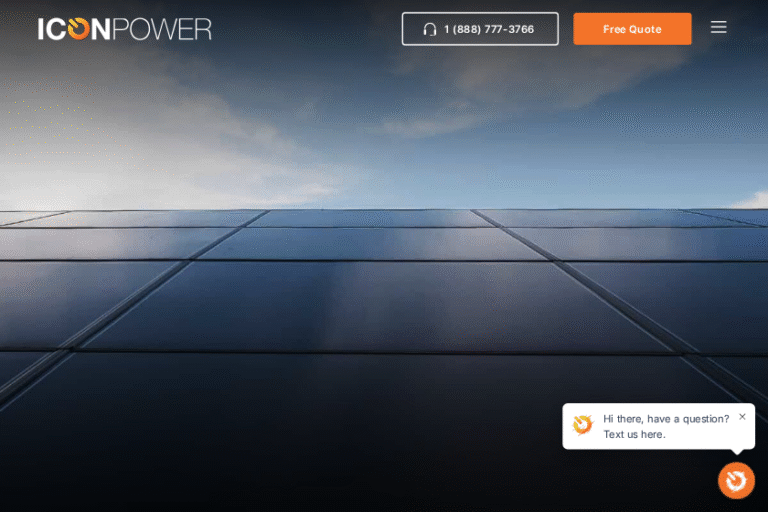Click the Quote word on orange button
Screen dimensions: 768x512
[645, 29]
